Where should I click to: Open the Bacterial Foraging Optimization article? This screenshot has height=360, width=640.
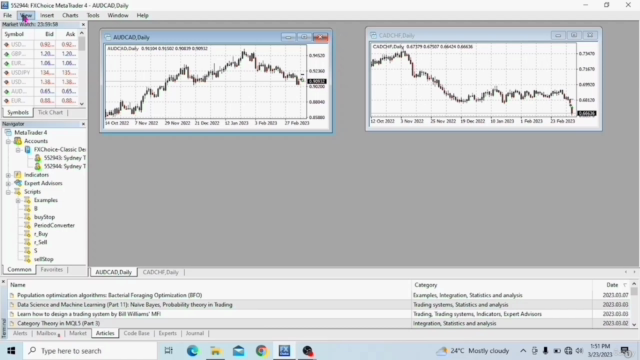tap(109, 295)
